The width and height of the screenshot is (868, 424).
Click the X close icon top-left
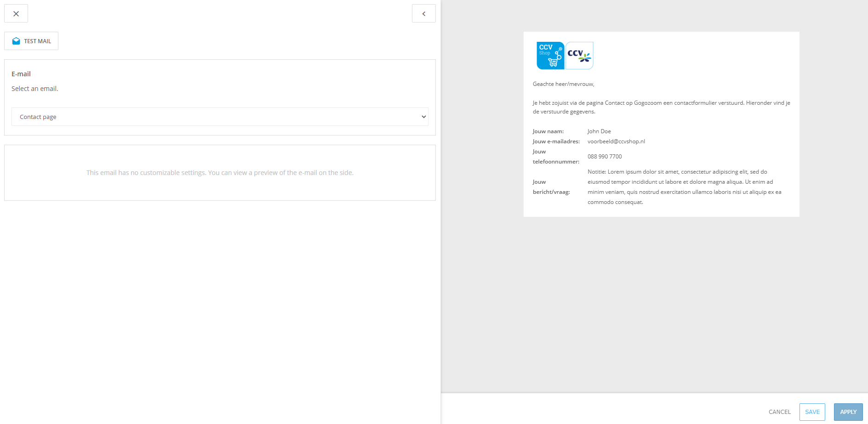[16, 14]
